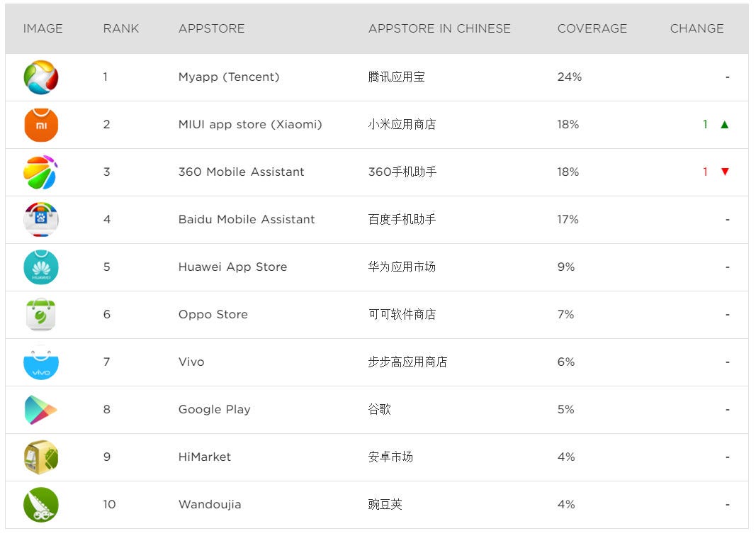Select the IMAGE column header
The width and height of the screenshot is (756, 536).
click(x=43, y=28)
